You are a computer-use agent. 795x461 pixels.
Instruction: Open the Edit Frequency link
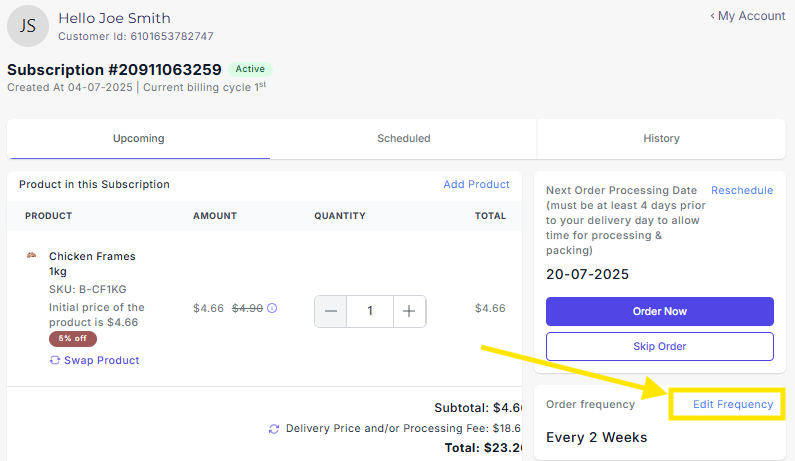(x=733, y=404)
